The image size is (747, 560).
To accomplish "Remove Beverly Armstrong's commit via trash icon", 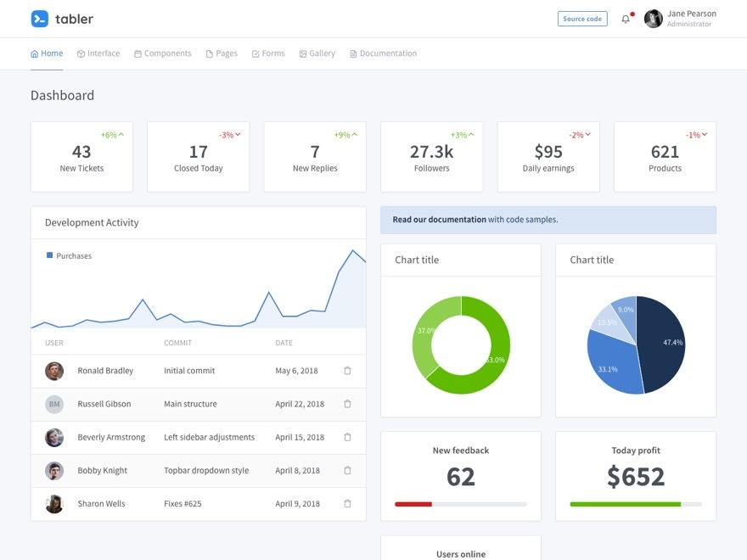I will [347, 437].
